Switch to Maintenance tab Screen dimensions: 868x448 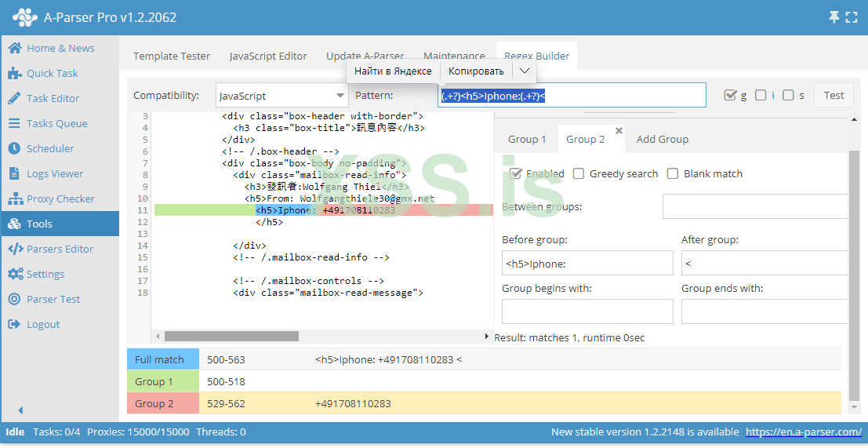[x=454, y=56]
